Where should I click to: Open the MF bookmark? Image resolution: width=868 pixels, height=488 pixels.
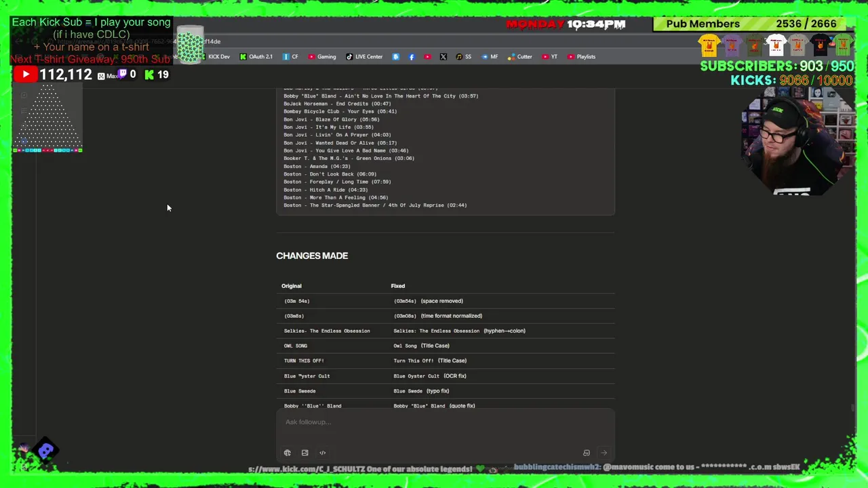coord(490,57)
